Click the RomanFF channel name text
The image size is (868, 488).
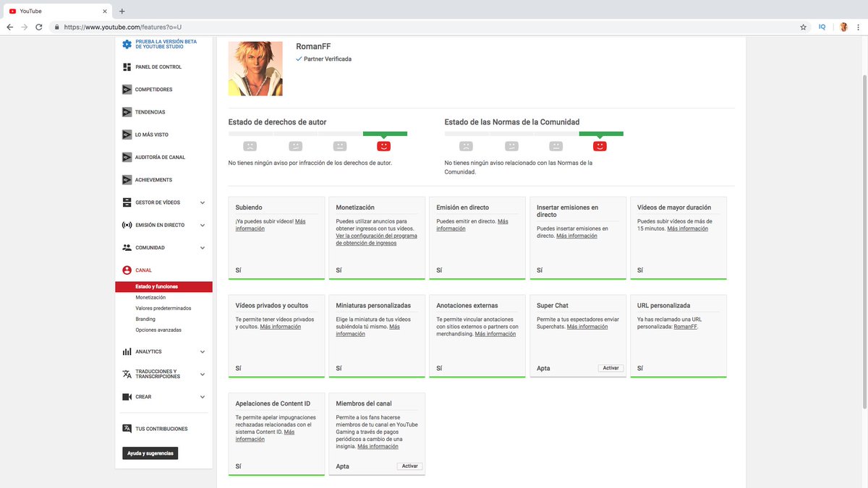click(312, 46)
